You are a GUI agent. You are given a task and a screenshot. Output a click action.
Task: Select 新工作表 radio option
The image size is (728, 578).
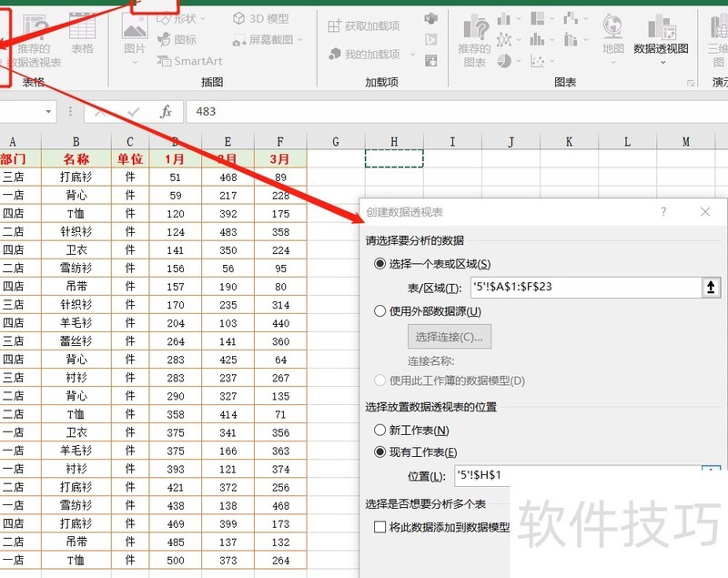pos(380,431)
